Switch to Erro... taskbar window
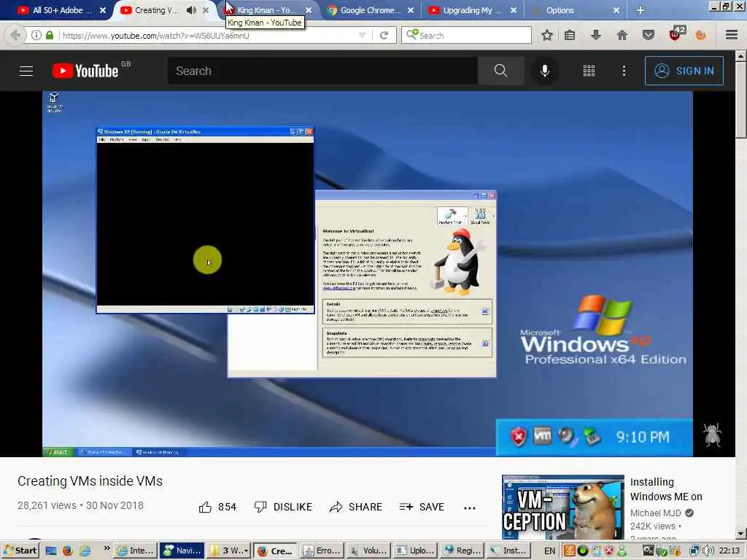Image resolution: width=747 pixels, height=560 pixels. click(x=322, y=551)
